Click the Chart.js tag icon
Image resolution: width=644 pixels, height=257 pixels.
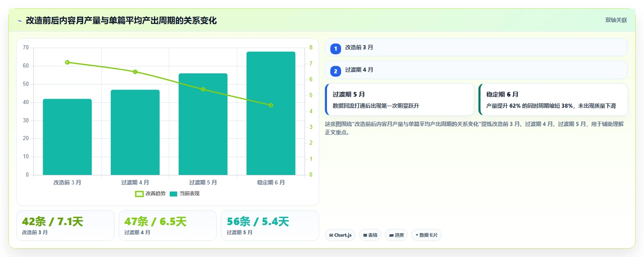click(331, 235)
